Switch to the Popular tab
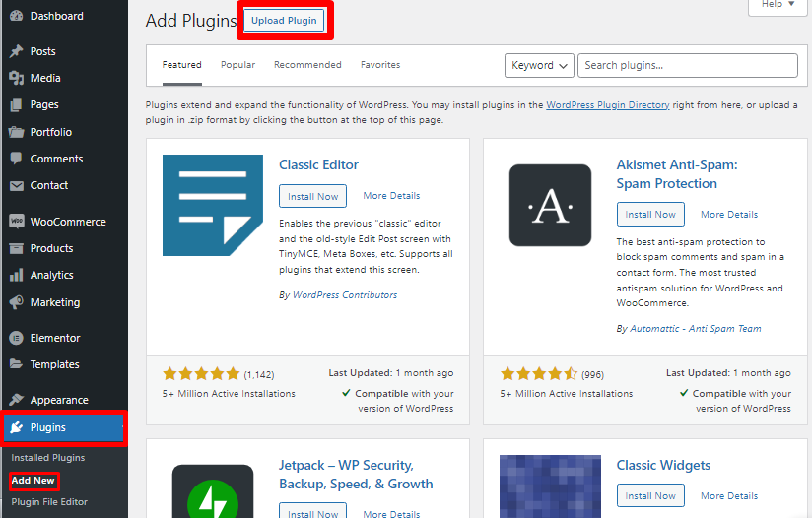This screenshot has width=812, height=518. click(238, 65)
